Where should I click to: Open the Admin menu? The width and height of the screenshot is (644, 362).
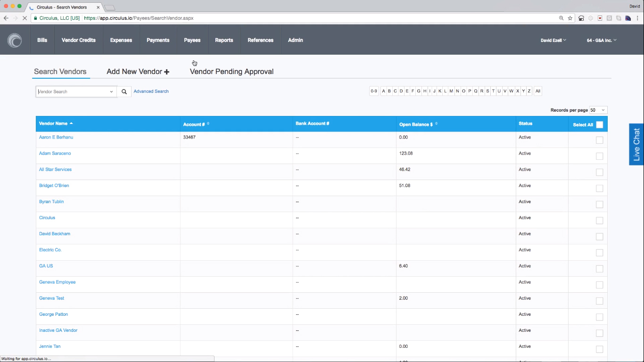point(296,40)
